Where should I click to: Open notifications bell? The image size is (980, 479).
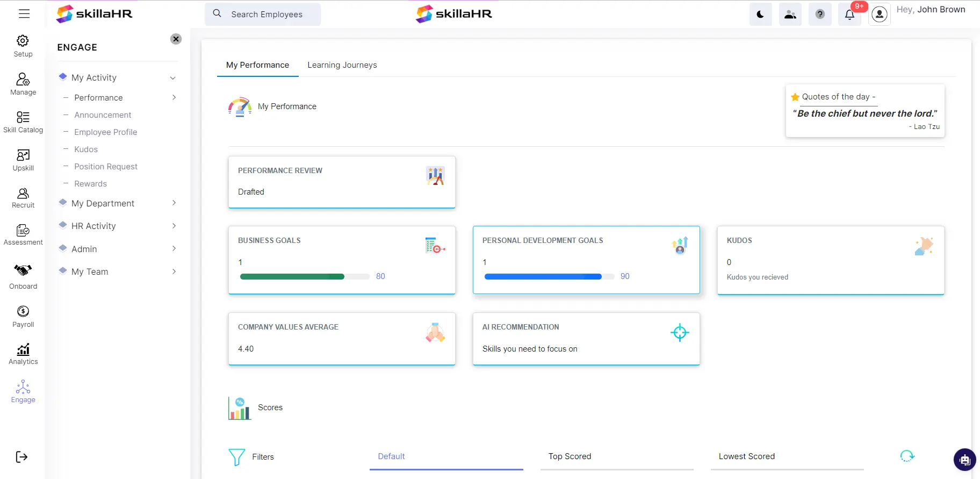[x=849, y=15]
